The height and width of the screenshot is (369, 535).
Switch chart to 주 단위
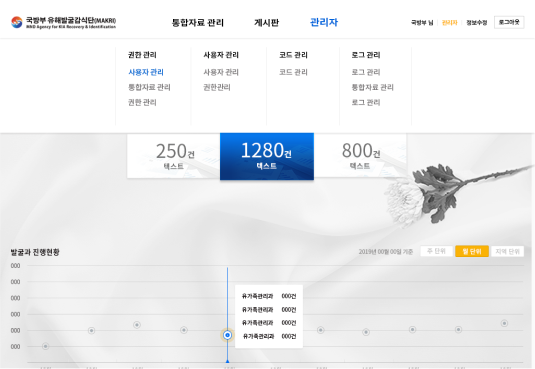click(436, 251)
